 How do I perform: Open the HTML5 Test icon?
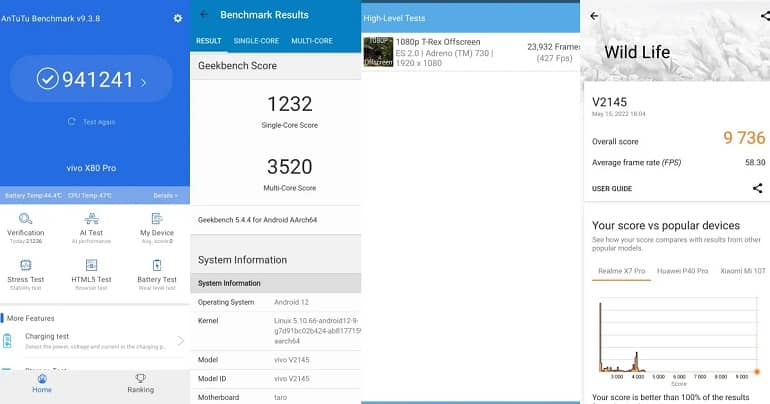91,265
